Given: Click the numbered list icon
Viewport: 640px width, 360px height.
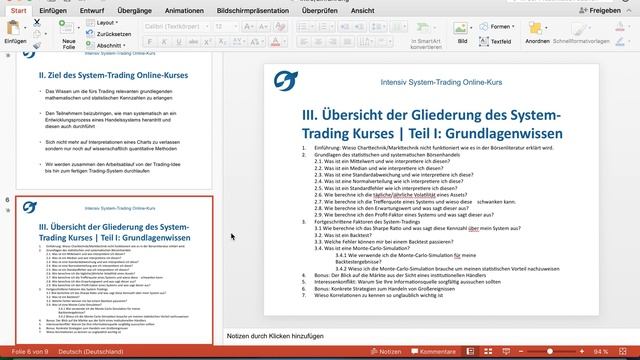Looking at the screenshot, I should 325,27.
